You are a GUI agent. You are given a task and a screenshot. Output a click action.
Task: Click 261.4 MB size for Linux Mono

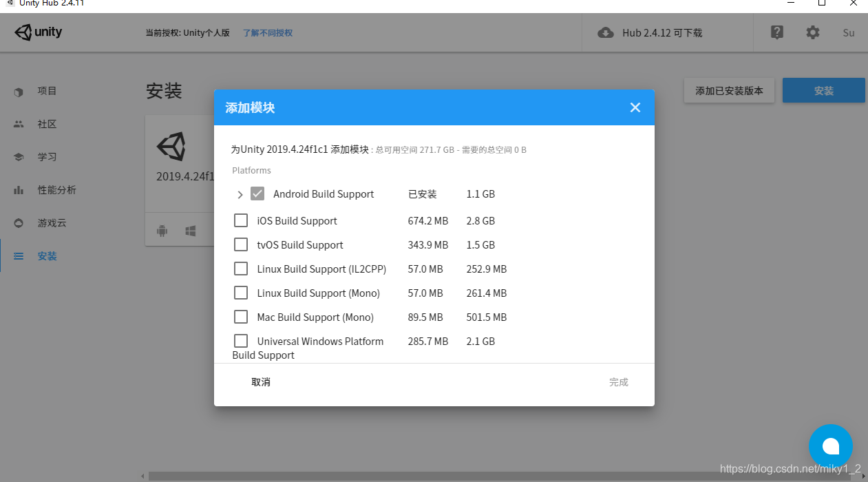(x=487, y=293)
